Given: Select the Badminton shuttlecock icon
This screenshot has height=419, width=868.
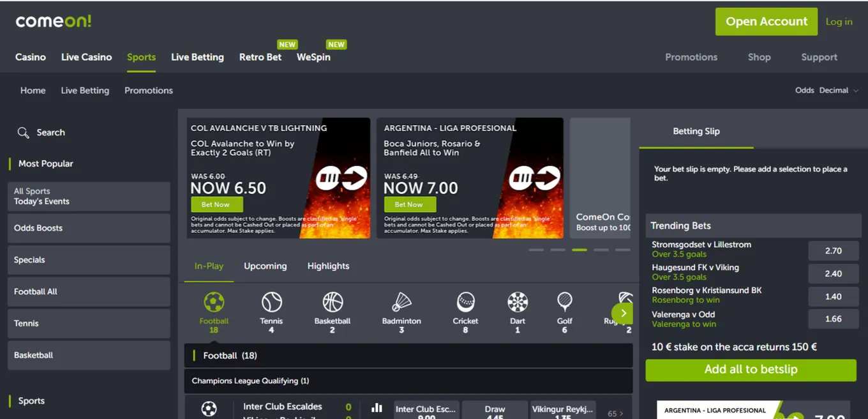Looking at the screenshot, I should point(401,302).
